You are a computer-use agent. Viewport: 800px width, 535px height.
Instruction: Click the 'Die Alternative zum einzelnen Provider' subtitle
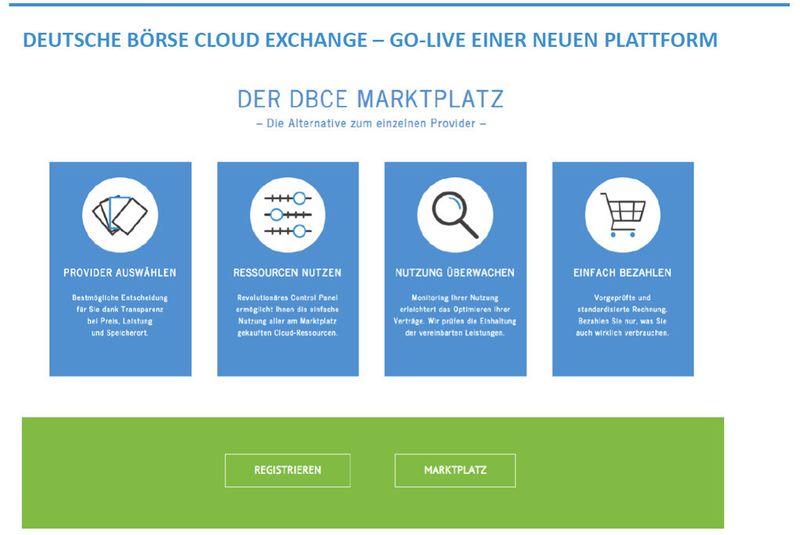(371, 123)
